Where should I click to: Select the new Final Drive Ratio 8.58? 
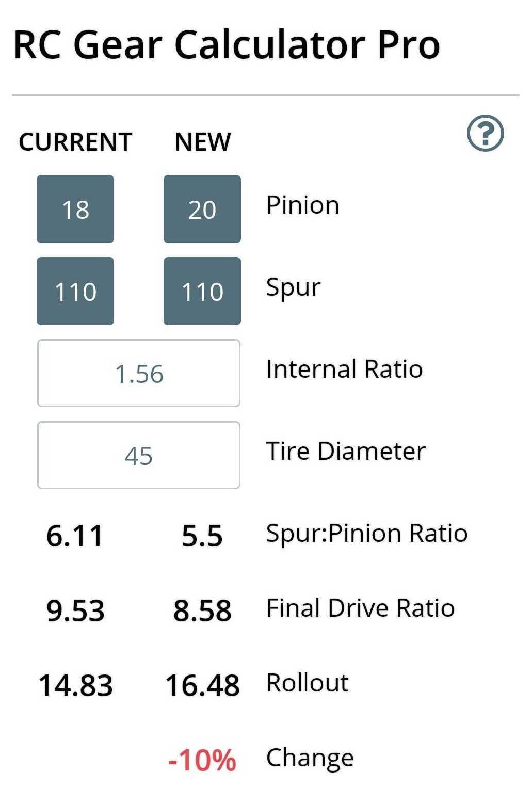pyautogui.click(x=202, y=610)
